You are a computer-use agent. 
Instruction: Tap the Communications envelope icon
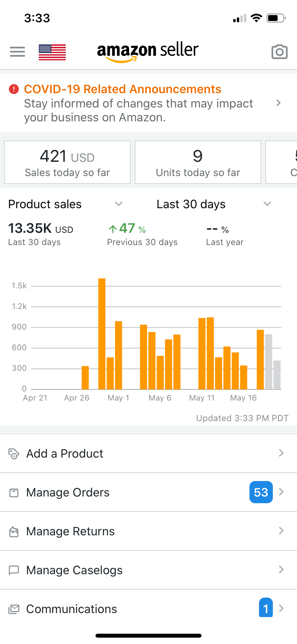point(14,609)
